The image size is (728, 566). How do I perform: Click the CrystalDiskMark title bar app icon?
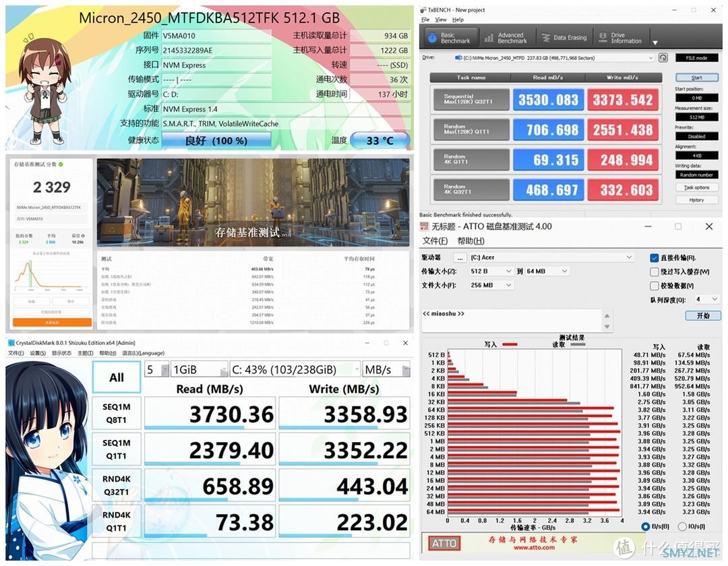[x=11, y=343]
